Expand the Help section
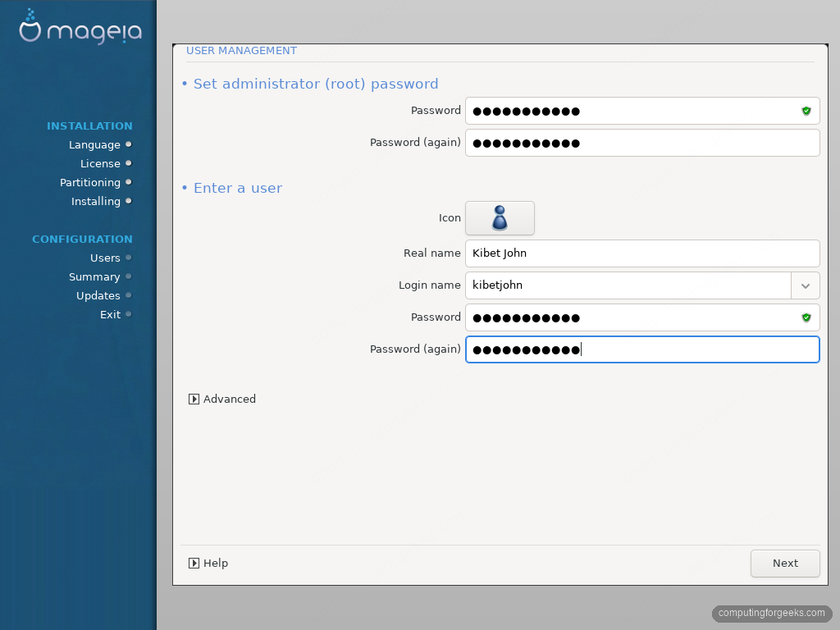Screen dimensions: 840x630 208,563
